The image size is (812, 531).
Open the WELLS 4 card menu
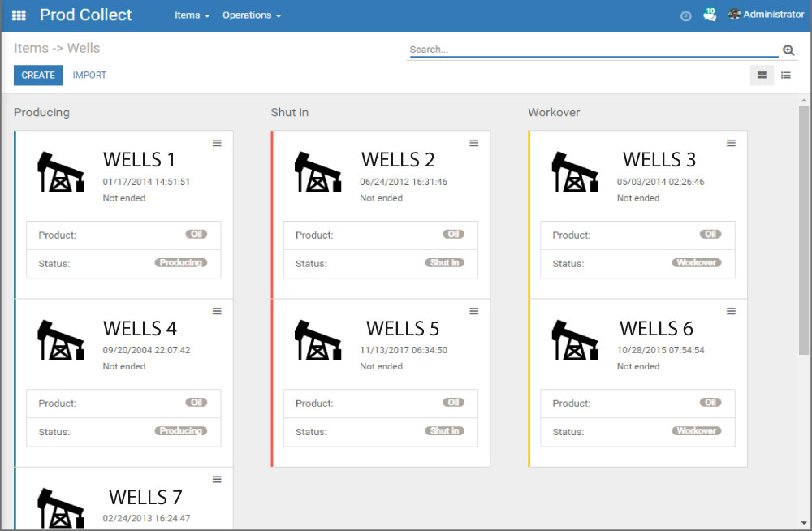click(x=217, y=311)
